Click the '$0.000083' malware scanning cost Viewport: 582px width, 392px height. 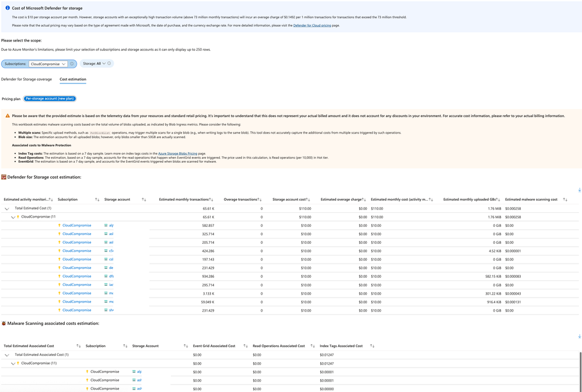tap(513, 276)
